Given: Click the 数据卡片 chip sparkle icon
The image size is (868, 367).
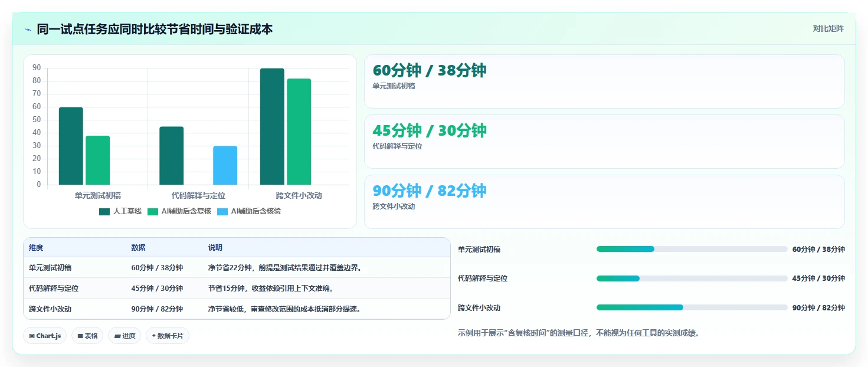Looking at the screenshot, I should (153, 336).
